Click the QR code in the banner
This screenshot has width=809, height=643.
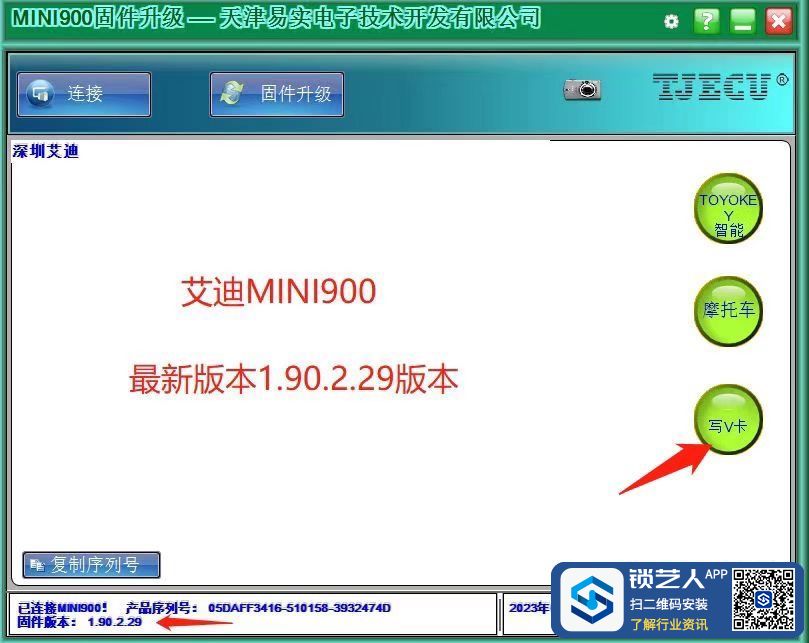(x=764, y=600)
